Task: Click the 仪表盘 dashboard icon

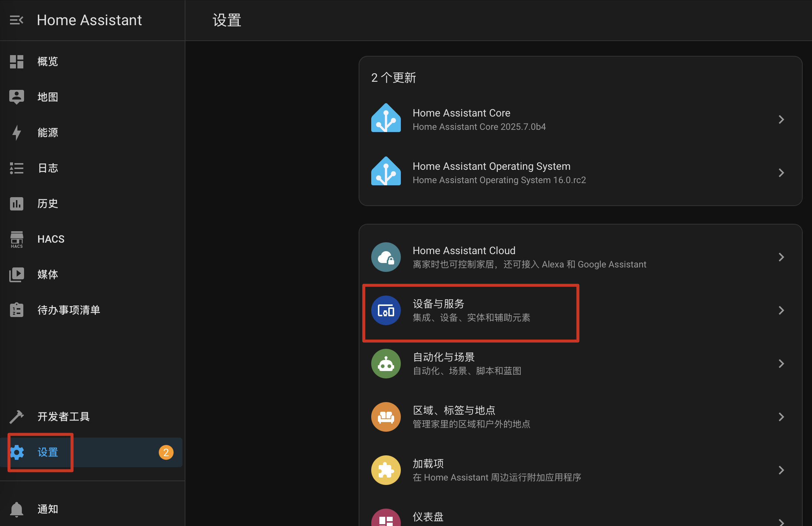Action: click(x=386, y=518)
